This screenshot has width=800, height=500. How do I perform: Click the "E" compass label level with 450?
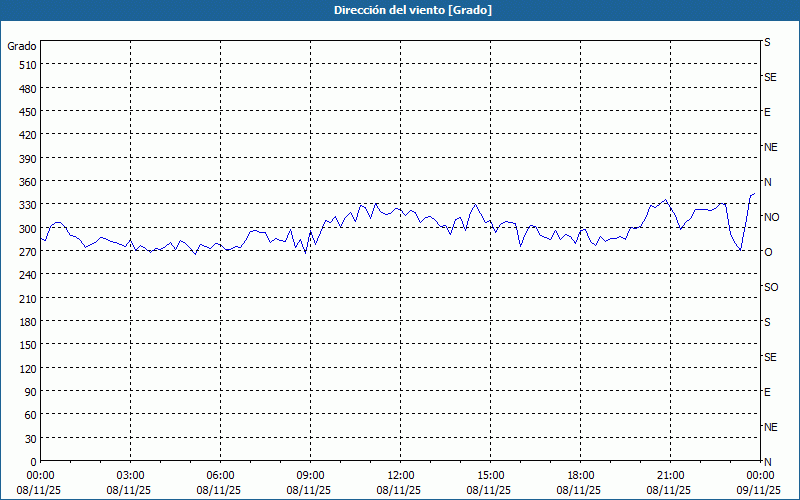pyautogui.click(x=767, y=112)
